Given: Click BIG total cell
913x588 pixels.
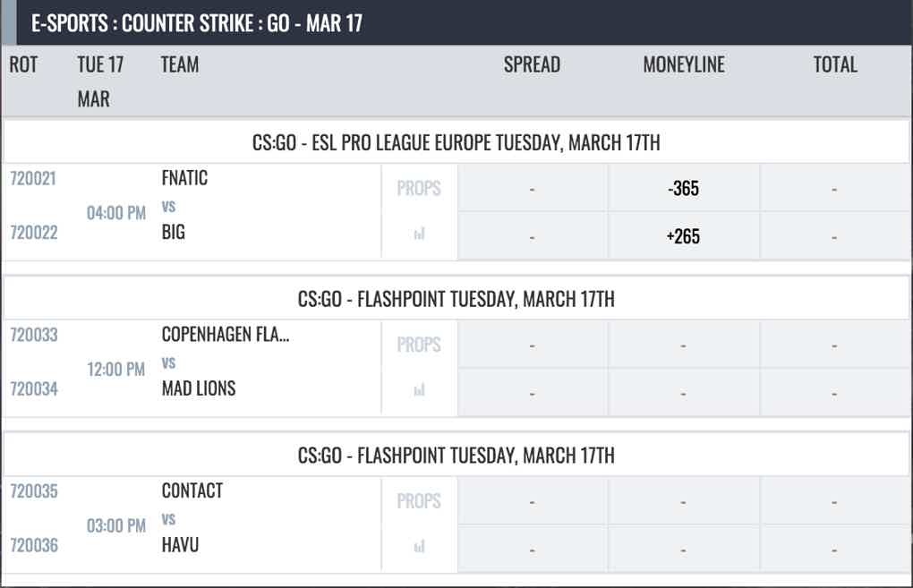Looking at the screenshot, I should [835, 235].
